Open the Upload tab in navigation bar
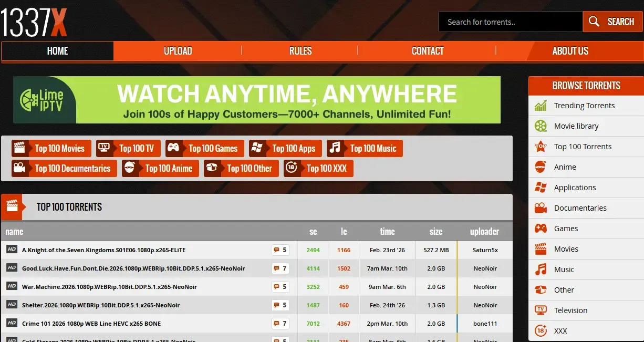This screenshot has width=644, height=342. pyautogui.click(x=178, y=51)
